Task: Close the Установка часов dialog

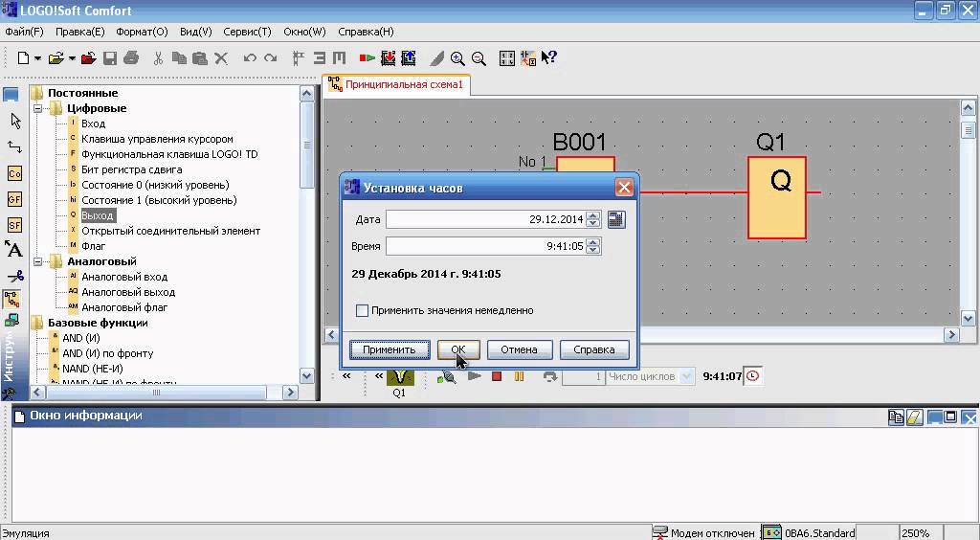Action: 624,188
